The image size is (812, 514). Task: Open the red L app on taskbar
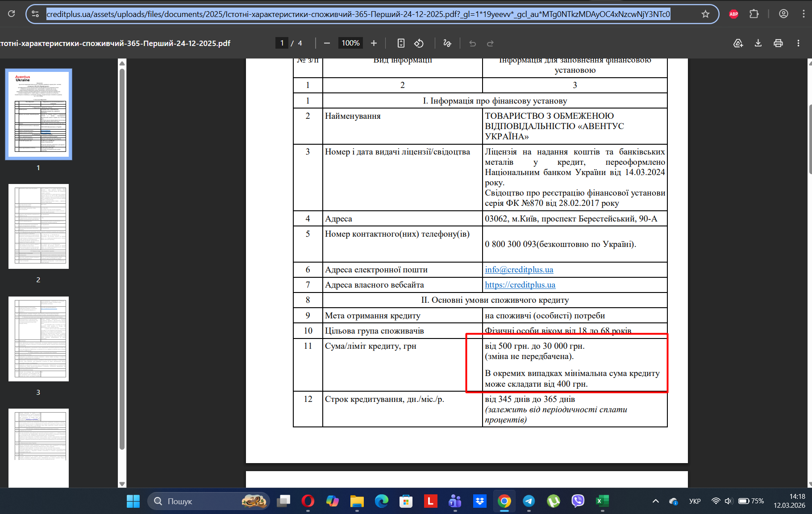[x=430, y=501]
